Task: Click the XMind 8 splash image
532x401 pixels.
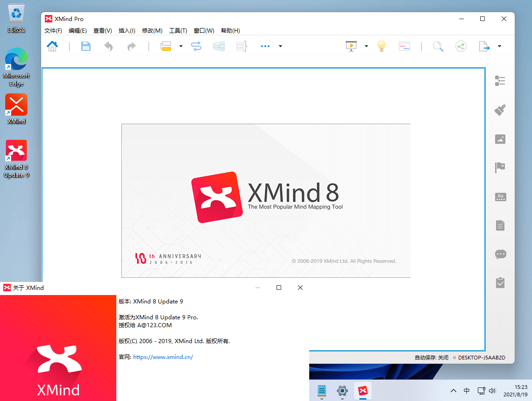Action: [266, 201]
